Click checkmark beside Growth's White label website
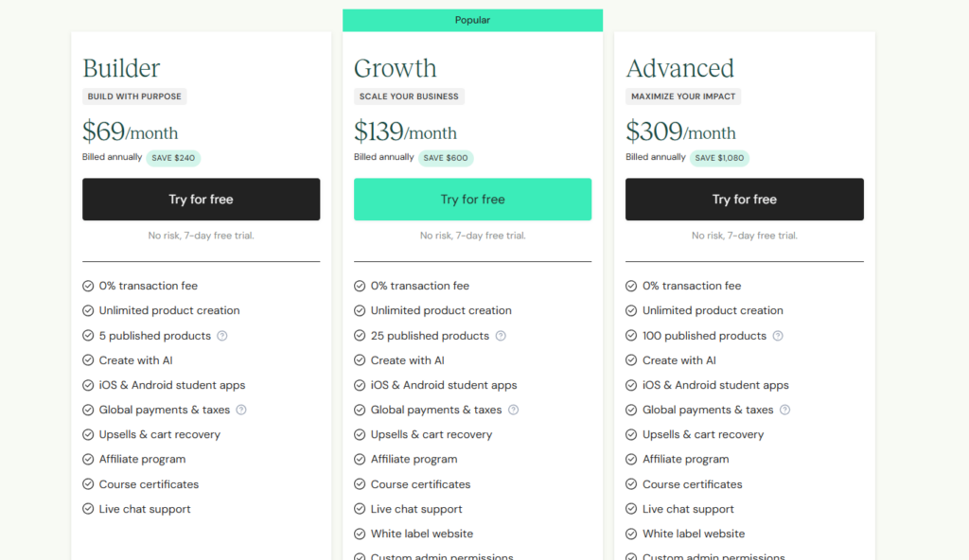This screenshot has height=560, width=969. [x=360, y=534]
